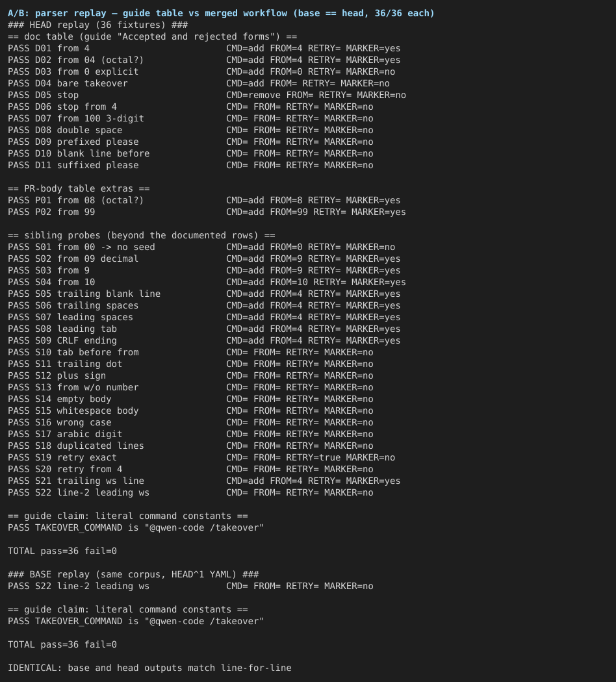Click the PASS D07 from 100 3-digit line
The image size is (616, 682).
click(190, 118)
